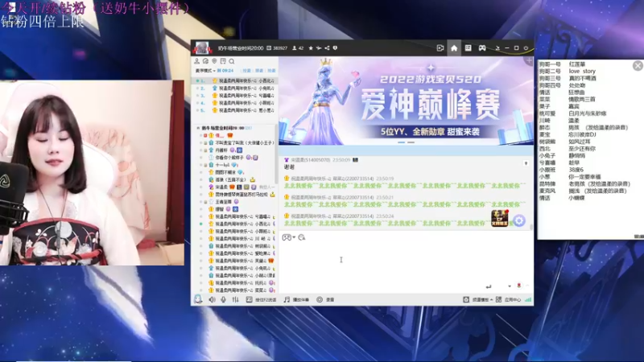This screenshot has width=644, height=362.
Task: Select mic queue entry number 5
Action: 235,110
